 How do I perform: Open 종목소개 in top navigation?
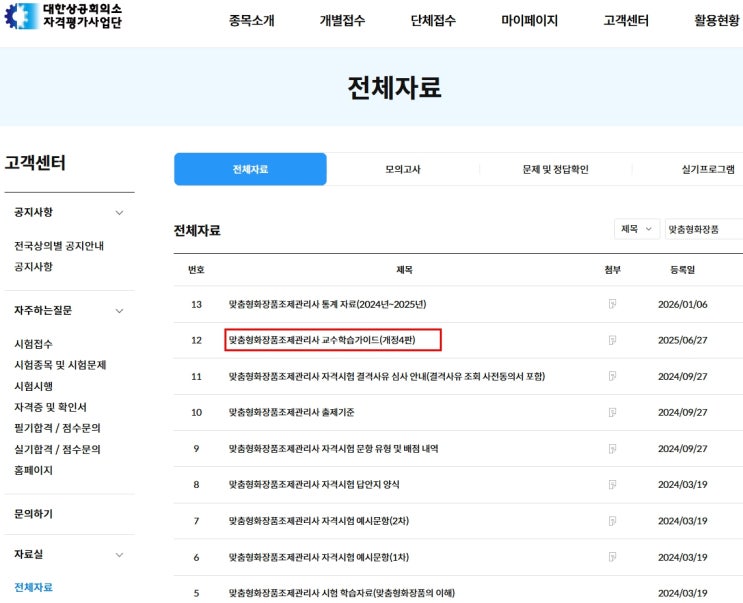252,20
